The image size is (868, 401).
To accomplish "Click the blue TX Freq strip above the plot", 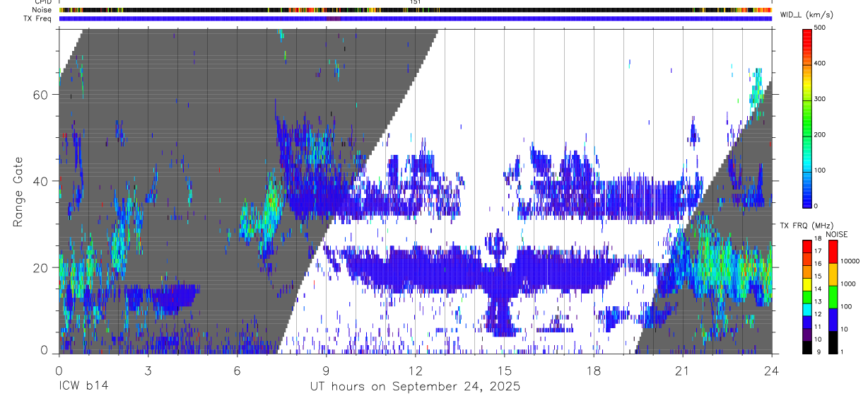I will 415,18.
